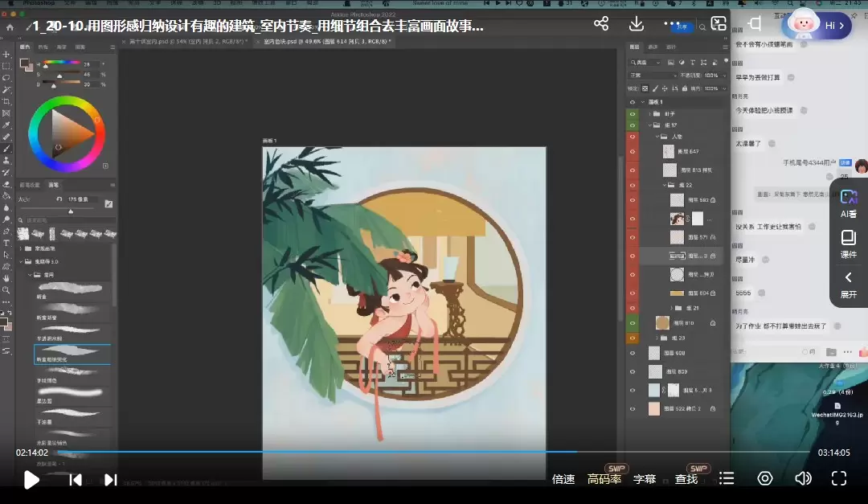Click the download icon in the player header
The height and width of the screenshot is (504, 868).
[637, 23]
